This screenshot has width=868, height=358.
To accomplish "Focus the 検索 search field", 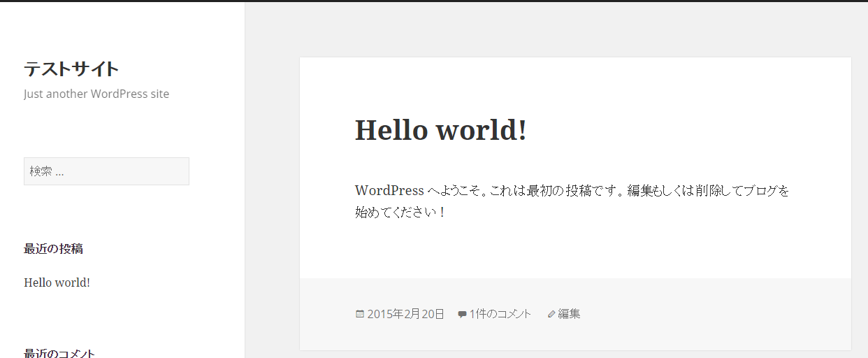I will (106, 171).
